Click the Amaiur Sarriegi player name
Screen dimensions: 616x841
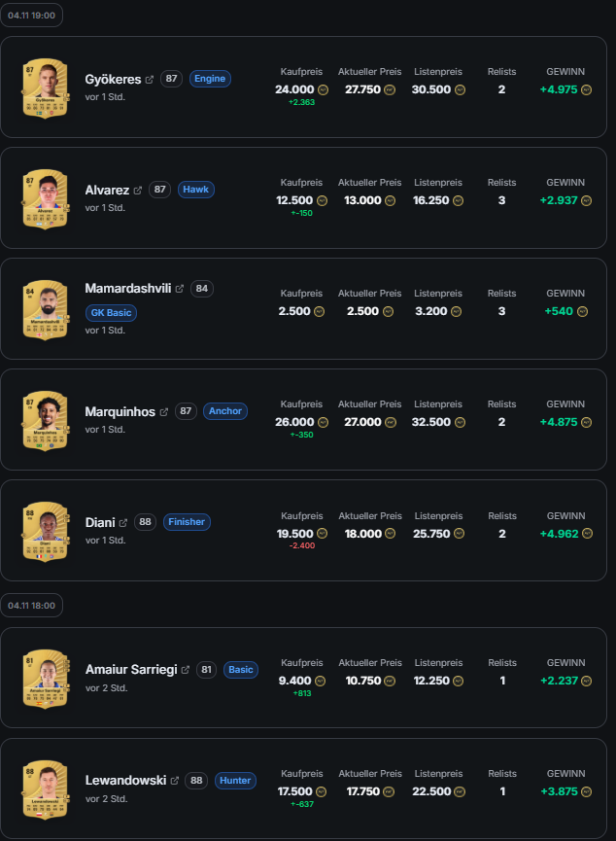[132, 670]
